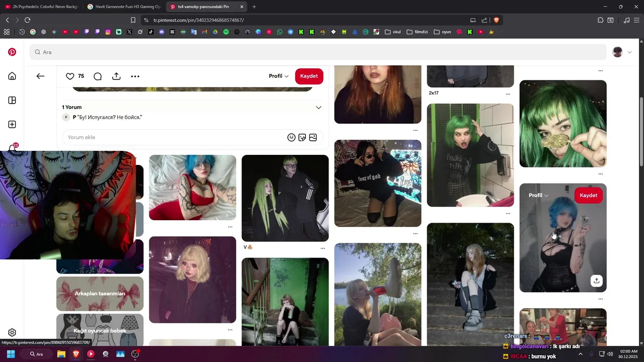Screen dimensions: 644x362
Task: Open a new browser tab
Action: pyautogui.click(x=254, y=7)
